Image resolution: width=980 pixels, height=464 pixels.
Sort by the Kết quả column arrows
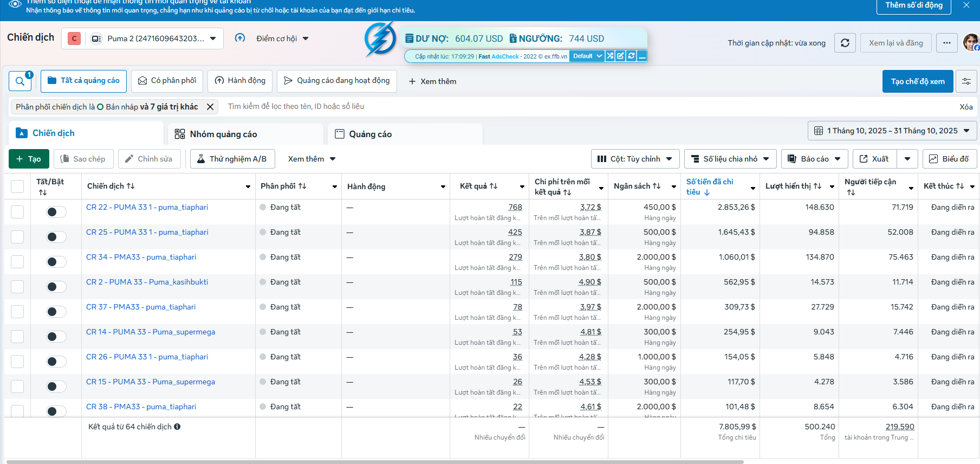click(x=494, y=186)
